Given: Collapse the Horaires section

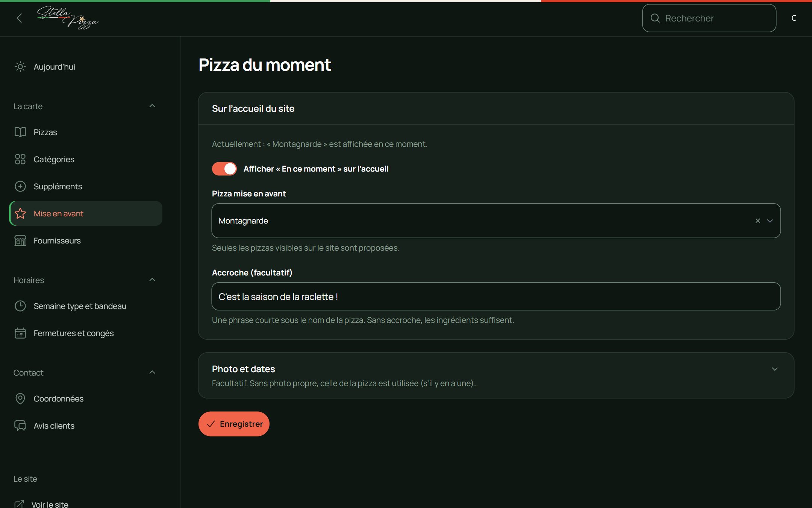Looking at the screenshot, I should 152,280.
